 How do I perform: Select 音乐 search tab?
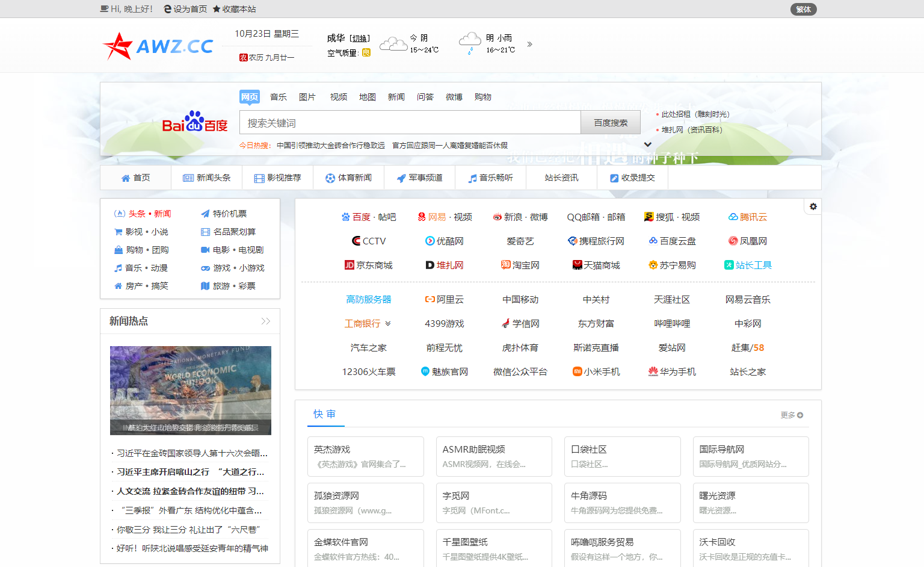coord(279,97)
